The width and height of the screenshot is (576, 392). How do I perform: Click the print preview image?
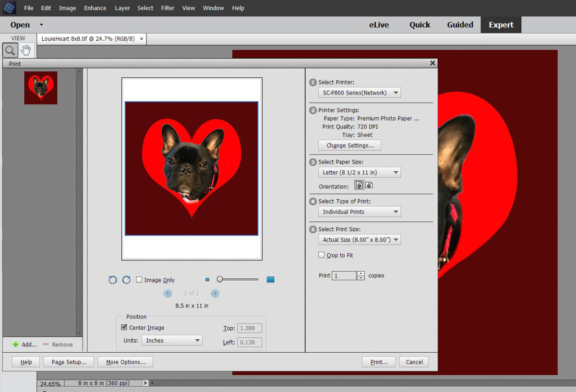pos(192,168)
